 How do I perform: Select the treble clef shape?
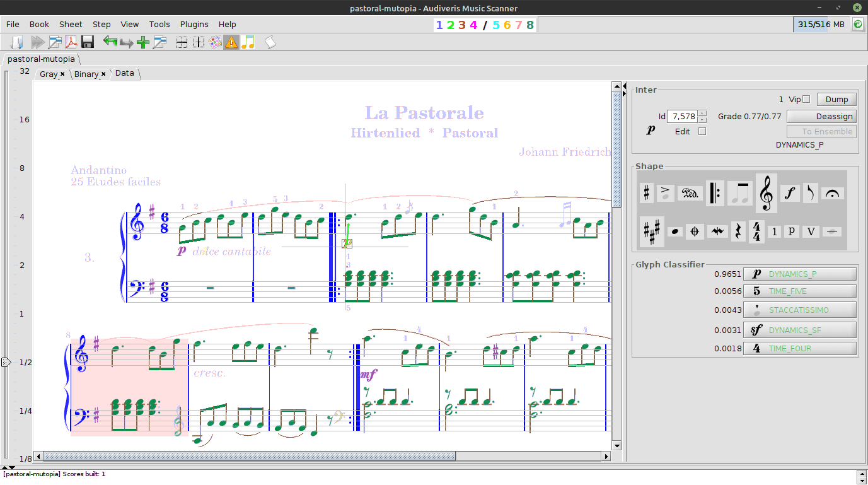(767, 193)
